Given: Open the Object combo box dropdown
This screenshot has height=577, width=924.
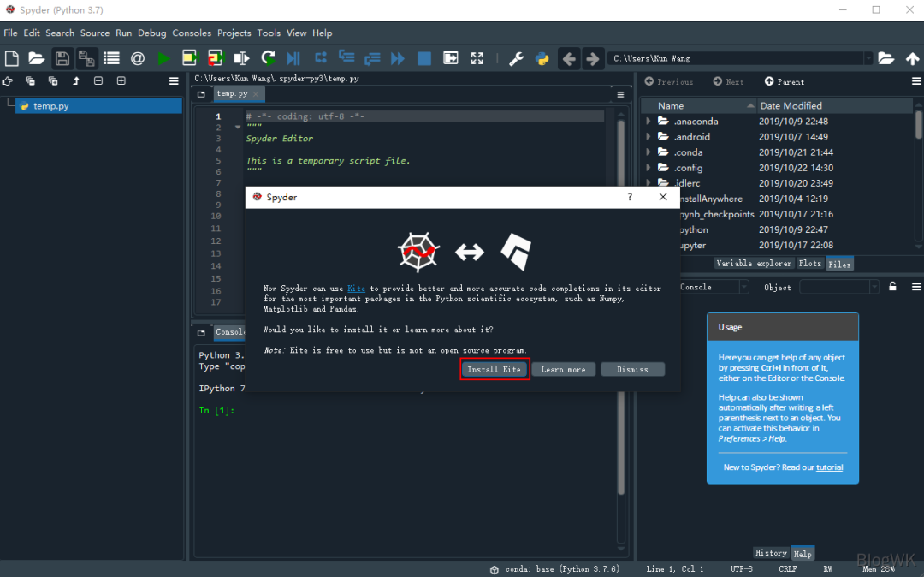Looking at the screenshot, I should (874, 287).
